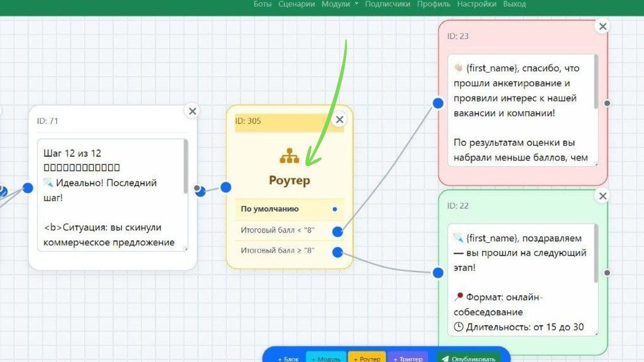Open the Боты menu item

[262, 4]
